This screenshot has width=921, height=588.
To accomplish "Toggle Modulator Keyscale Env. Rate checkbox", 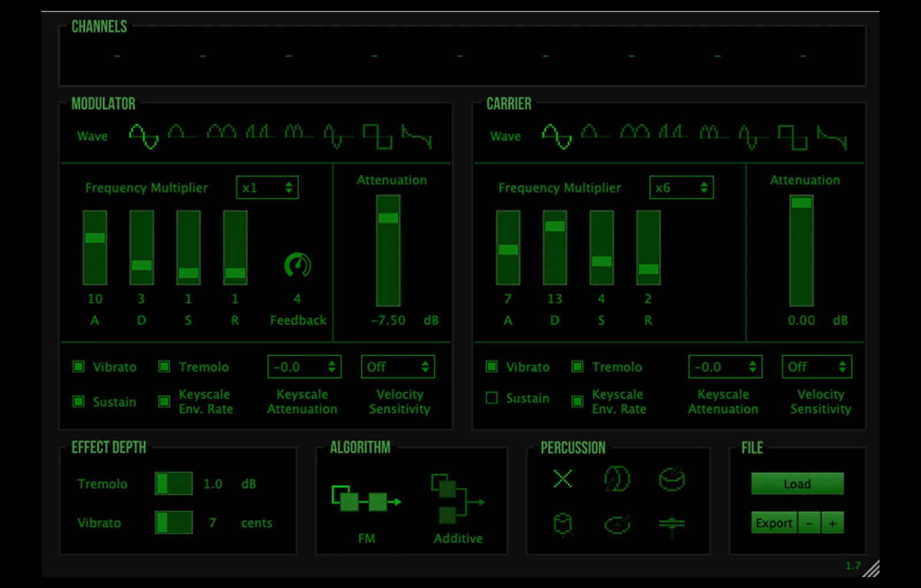I will (x=164, y=401).
